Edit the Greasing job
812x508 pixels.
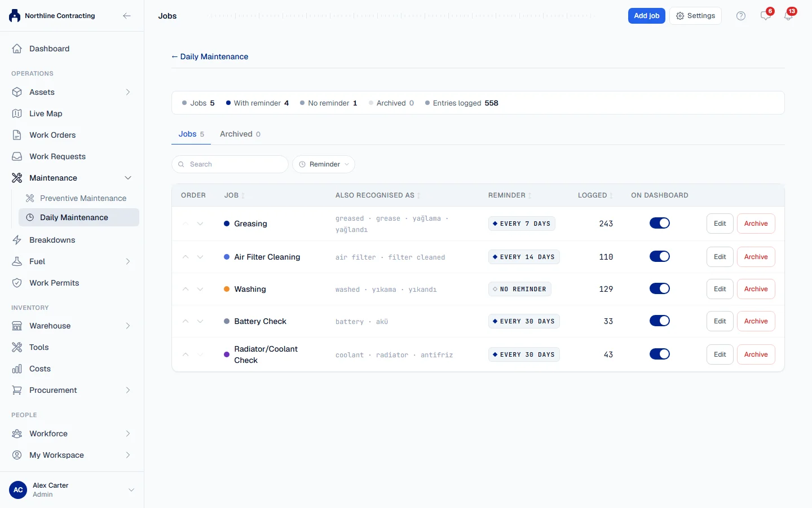click(720, 224)
